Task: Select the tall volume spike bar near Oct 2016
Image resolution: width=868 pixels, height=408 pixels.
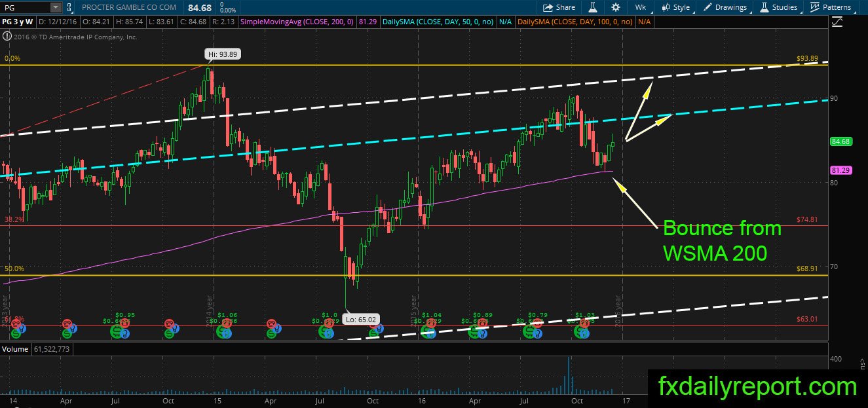Action: coord(569,375)
